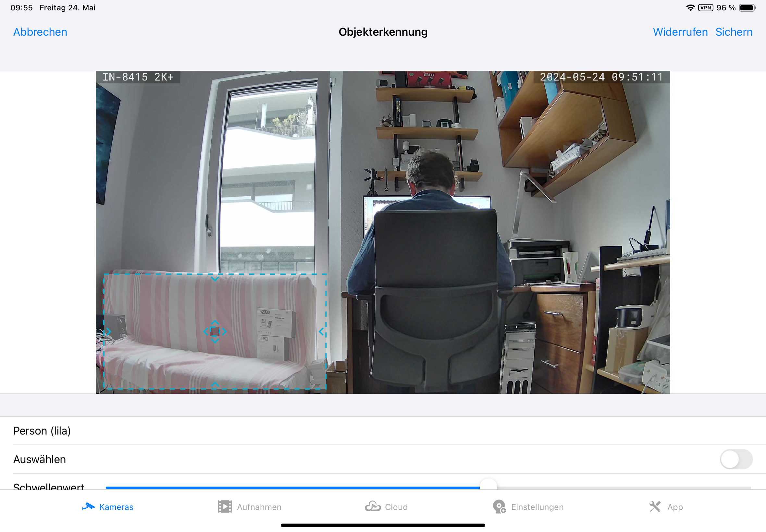Screen dimensions: 766x532
Task: Tap the VPN status indicator
Action: (x=705, y=8)
